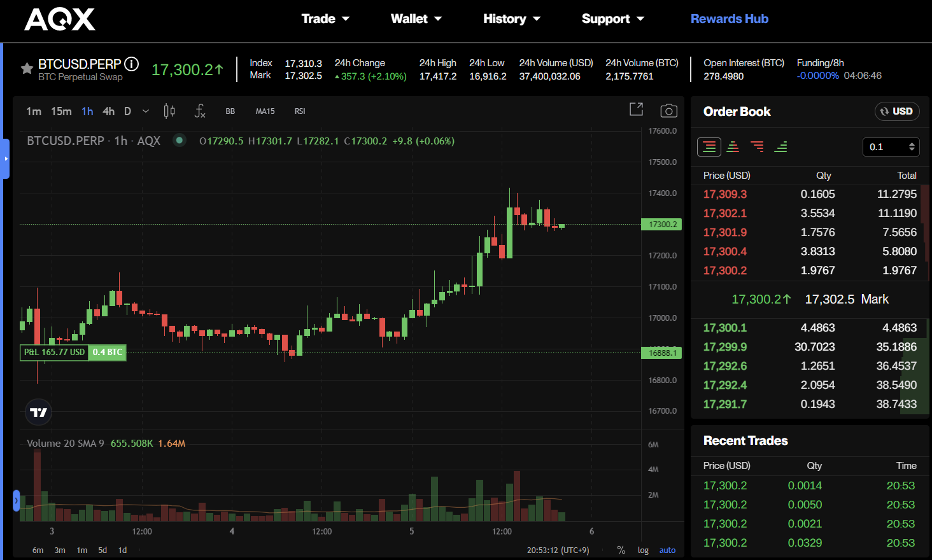Open the indicators fx menu

200,111
